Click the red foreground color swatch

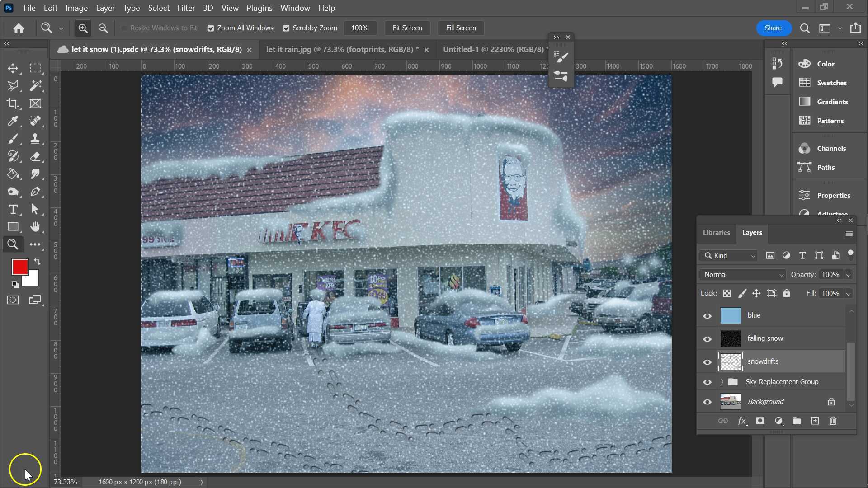point(19,267)
